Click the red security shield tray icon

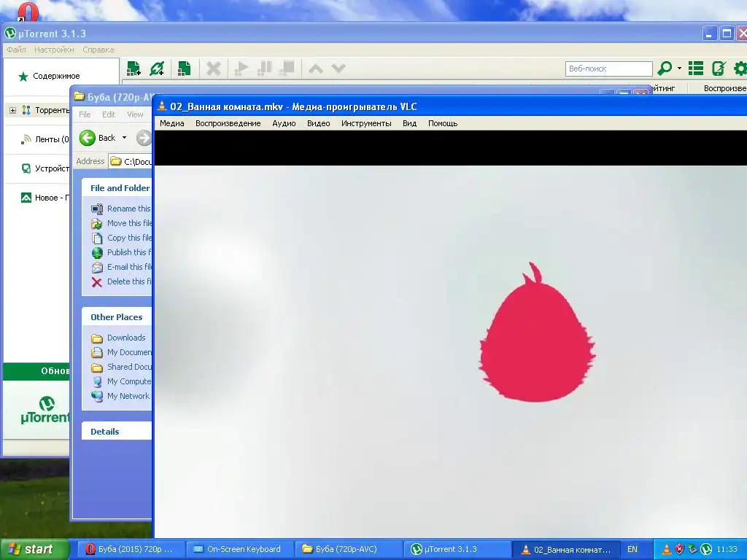coord(679,549)
